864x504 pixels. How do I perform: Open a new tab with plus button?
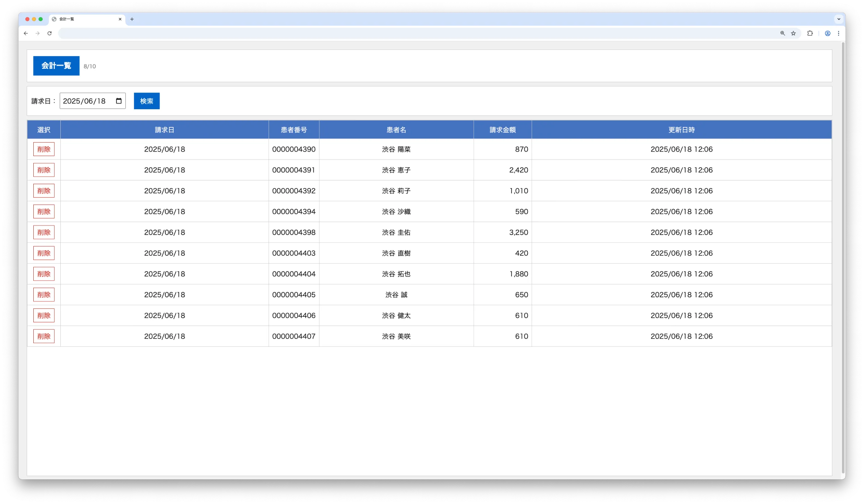(x=132, y=19)
